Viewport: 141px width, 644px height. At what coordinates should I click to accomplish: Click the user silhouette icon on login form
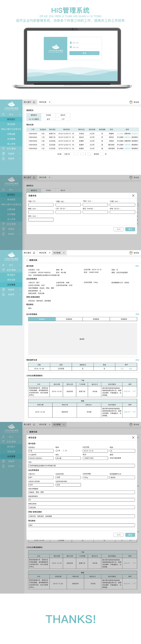[71, 43]
